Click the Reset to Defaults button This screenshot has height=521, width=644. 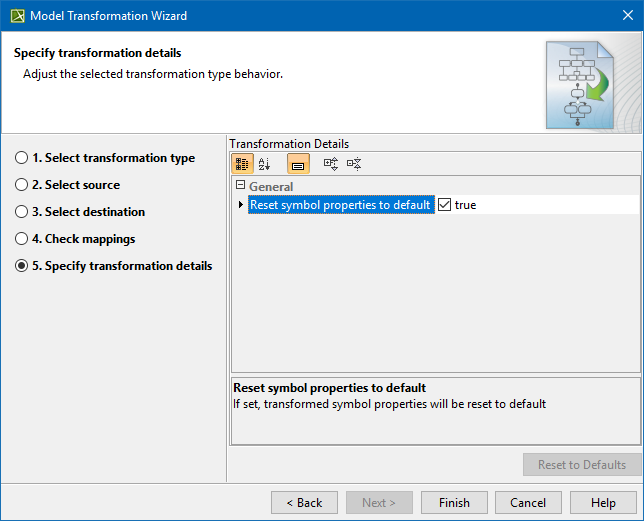coord(582,465)
